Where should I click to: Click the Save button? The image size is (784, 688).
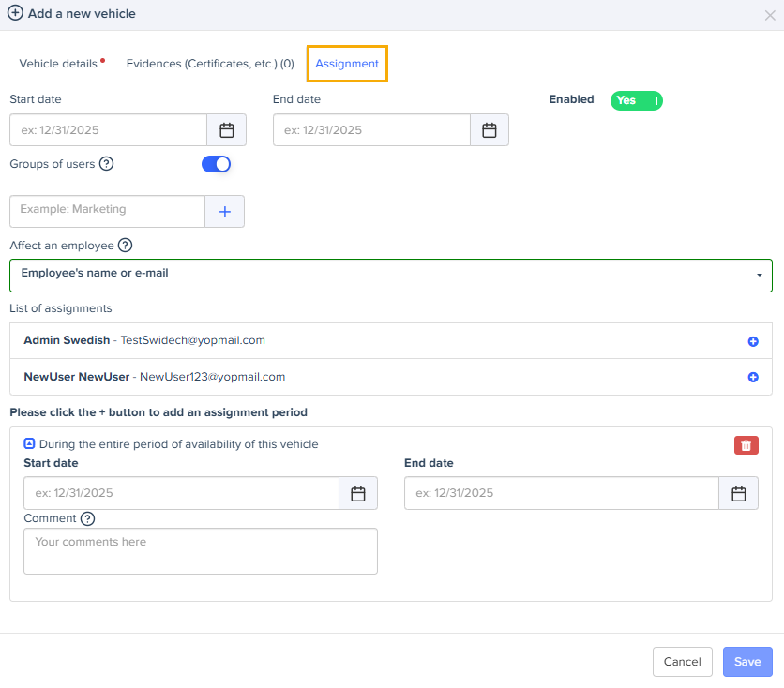point(747,662)
